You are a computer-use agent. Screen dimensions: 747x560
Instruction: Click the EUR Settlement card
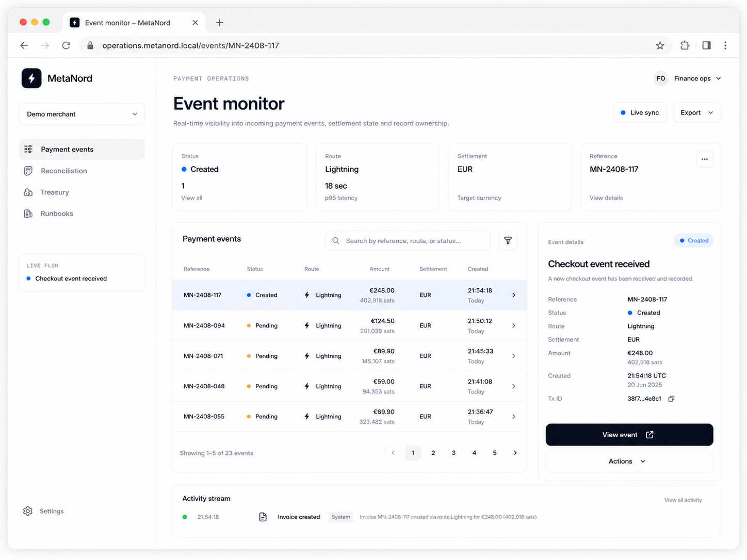[510, 177]
